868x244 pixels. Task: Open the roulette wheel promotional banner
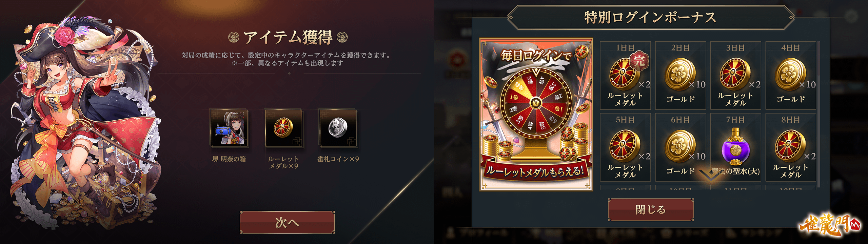click(536, 114)
